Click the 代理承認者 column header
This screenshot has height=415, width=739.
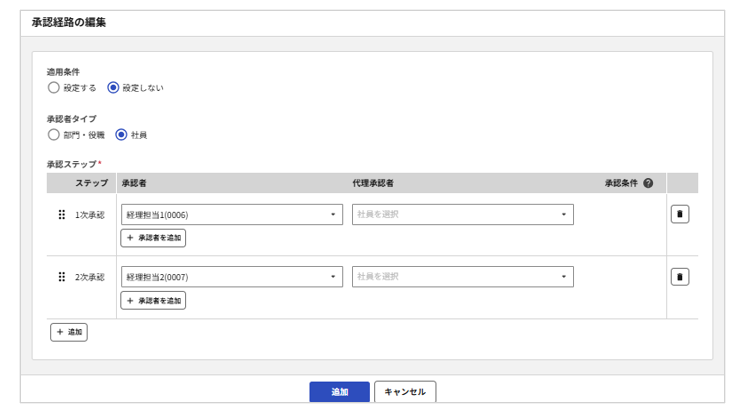pyautogui.click(x=373, y=184)
